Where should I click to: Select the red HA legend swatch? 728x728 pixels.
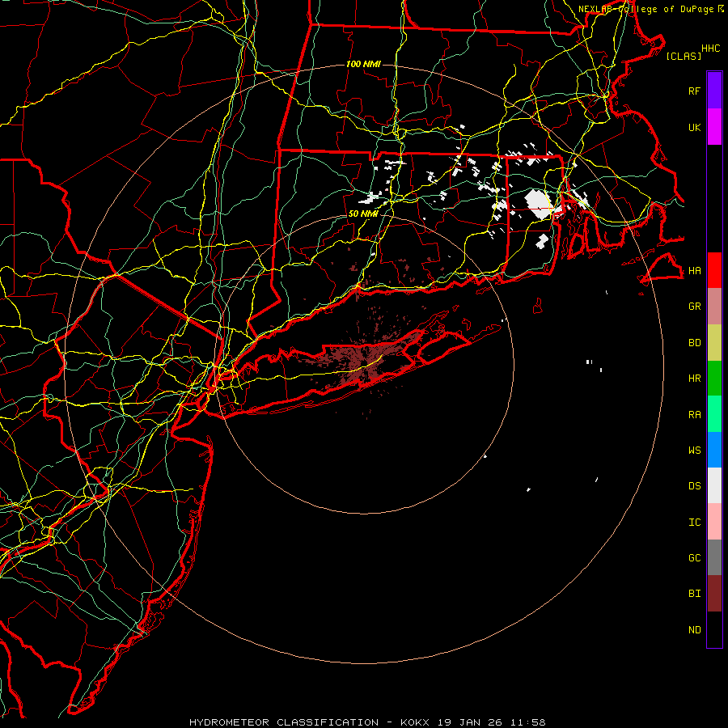714,270
